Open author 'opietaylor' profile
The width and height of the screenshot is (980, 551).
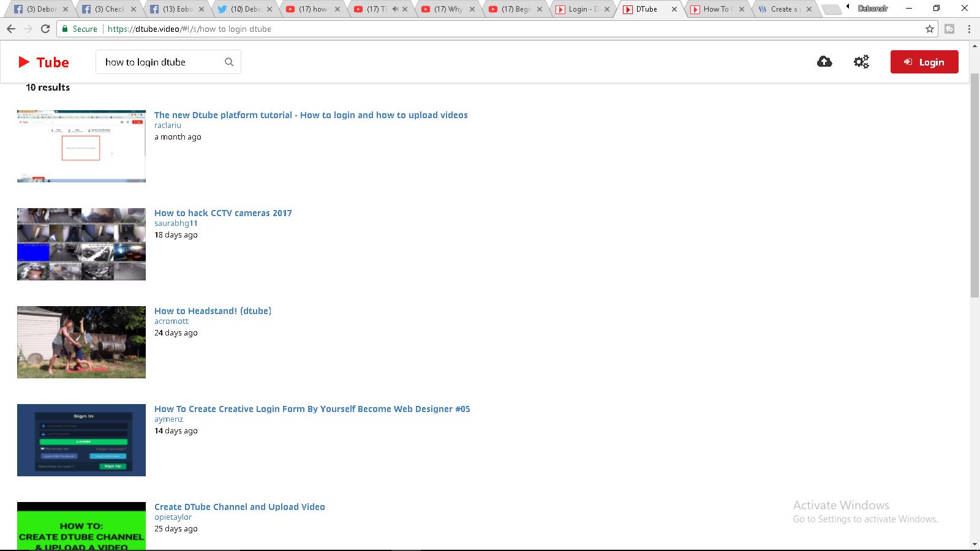(173, 517)
